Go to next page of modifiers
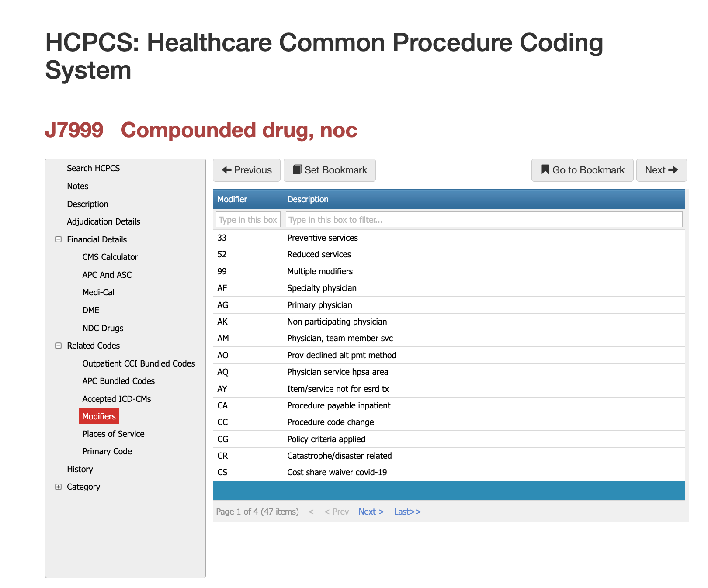This screenshot has width=708, height=588. pyautogui.click(x=371, y=512)
